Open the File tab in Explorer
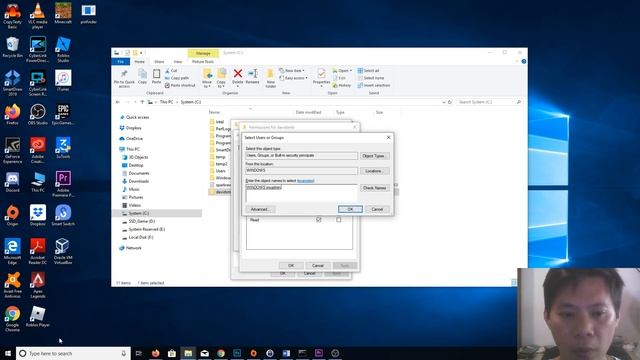640x360 pixels. 121,62
